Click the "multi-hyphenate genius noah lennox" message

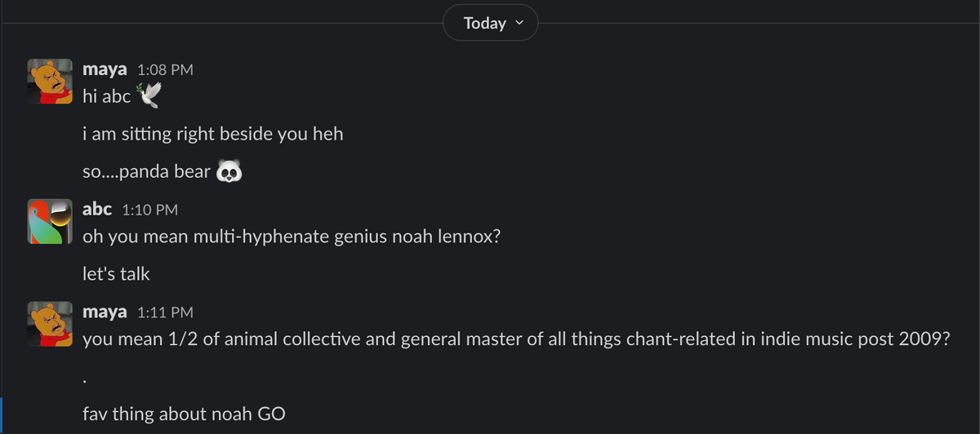click(291, 237)
